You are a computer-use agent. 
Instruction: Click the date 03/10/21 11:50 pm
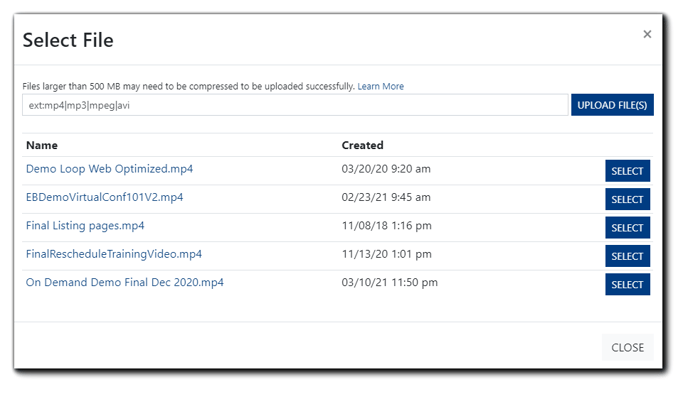(390, 282)
